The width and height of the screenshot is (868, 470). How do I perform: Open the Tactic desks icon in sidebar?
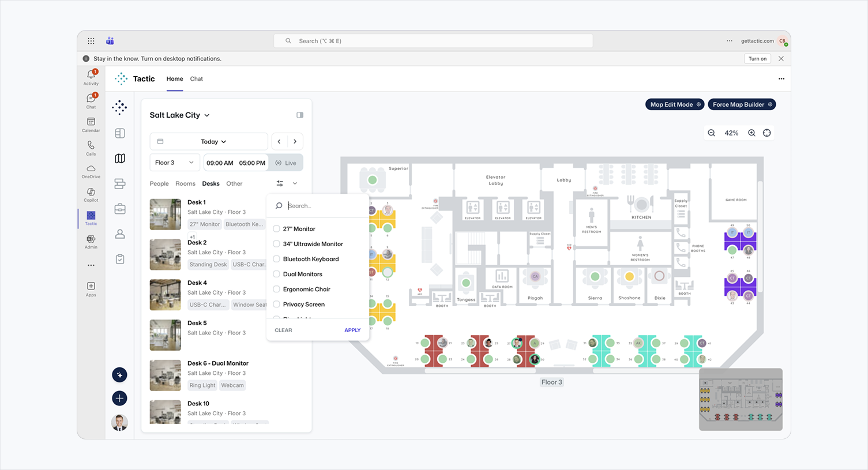pos(120,184)
